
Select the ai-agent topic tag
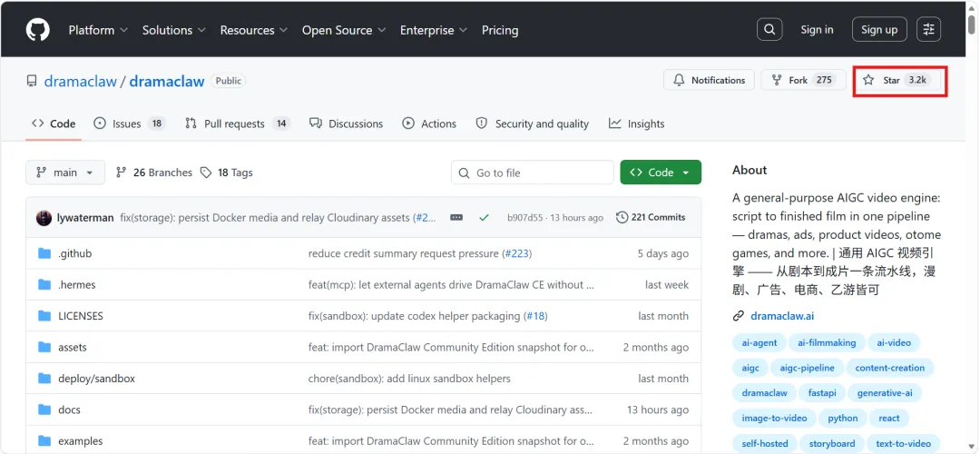pyautogui.click(x=759, y=342)
